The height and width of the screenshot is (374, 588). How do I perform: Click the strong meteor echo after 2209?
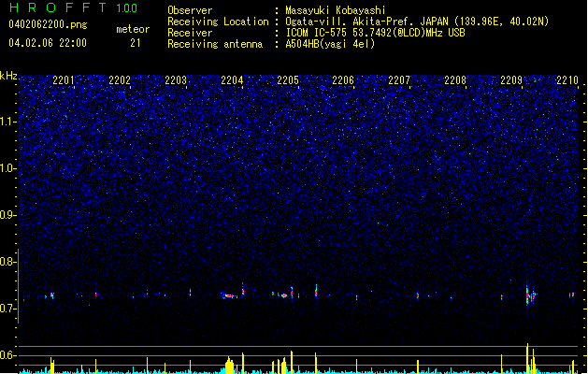pos(529,295)
